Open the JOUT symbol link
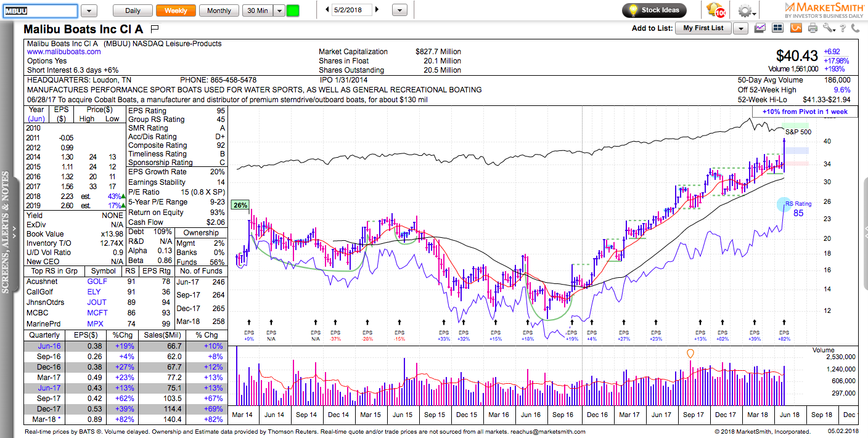 [97, 302]
